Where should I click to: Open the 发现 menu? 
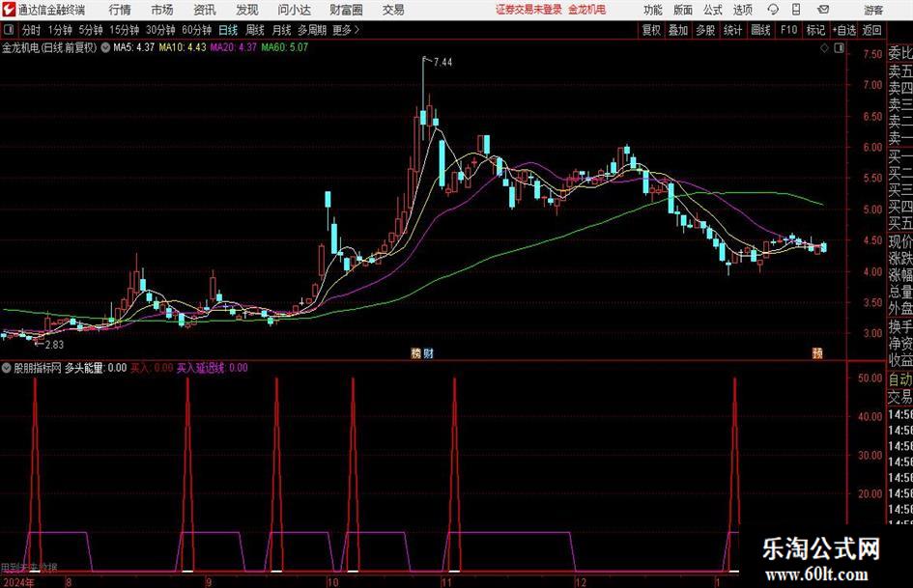click(247, 10)
